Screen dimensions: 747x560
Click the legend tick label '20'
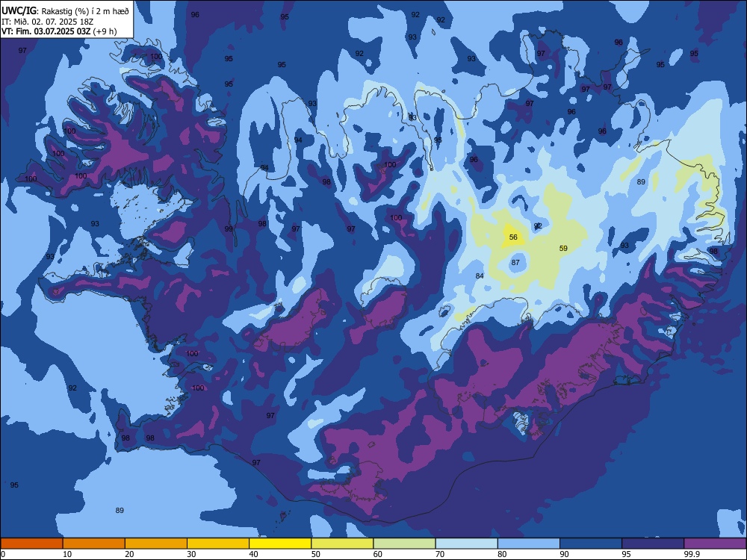click(x=129, y=554)
